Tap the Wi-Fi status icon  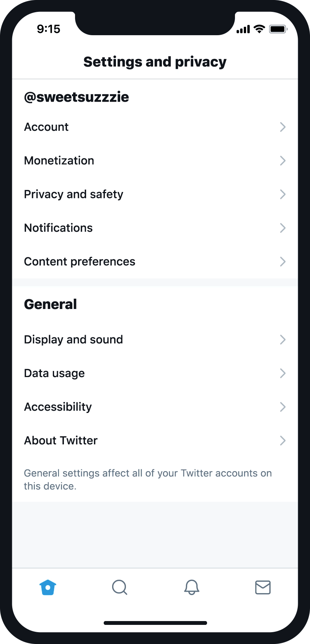pyautogui.click(x=259, y=29)
